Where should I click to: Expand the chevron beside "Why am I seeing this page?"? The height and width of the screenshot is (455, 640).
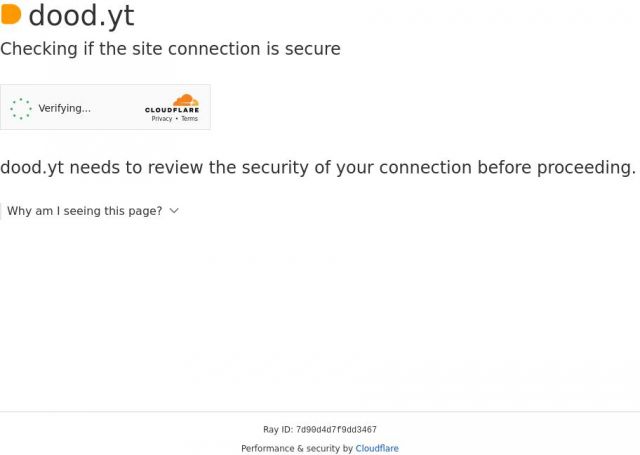click(174, 211)
